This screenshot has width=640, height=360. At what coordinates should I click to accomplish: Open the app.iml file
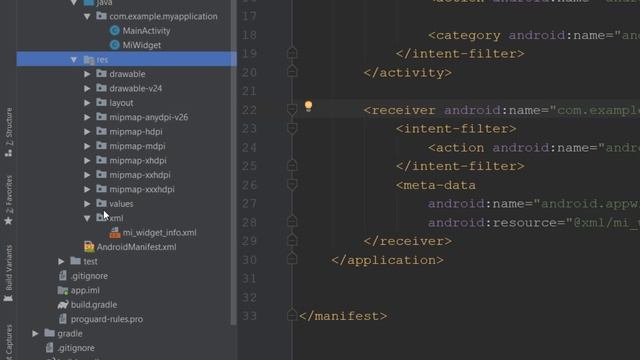tap(85, 290)
